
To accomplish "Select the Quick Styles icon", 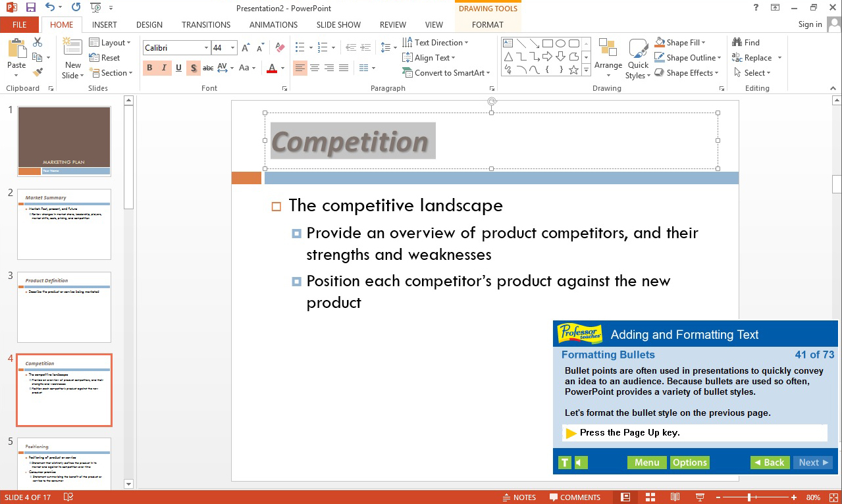I will pos(637,57).
